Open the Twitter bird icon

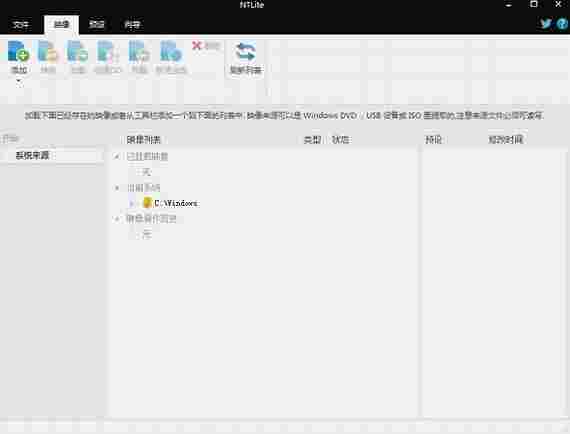[546, 24]
